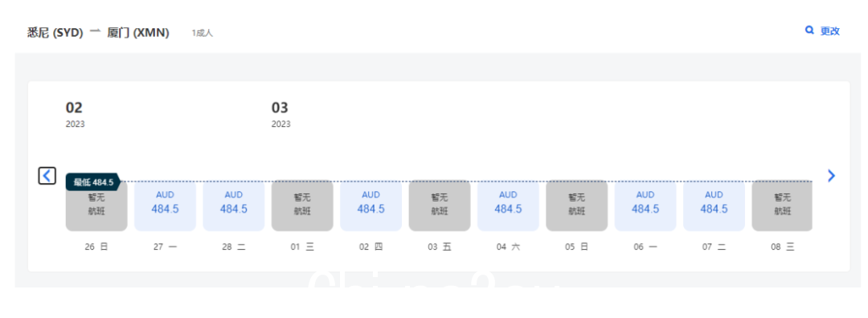Screen dimensions: 868x318
Task: Select the AUD 484.5 fare on 27 一
Action: point(165,206)
